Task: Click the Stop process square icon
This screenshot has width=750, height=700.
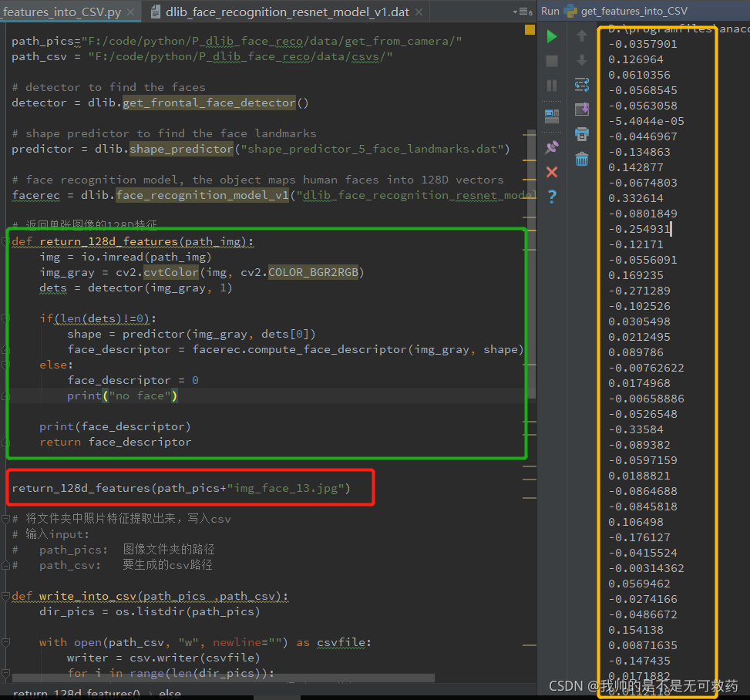Action: click(x=551, y=61)
